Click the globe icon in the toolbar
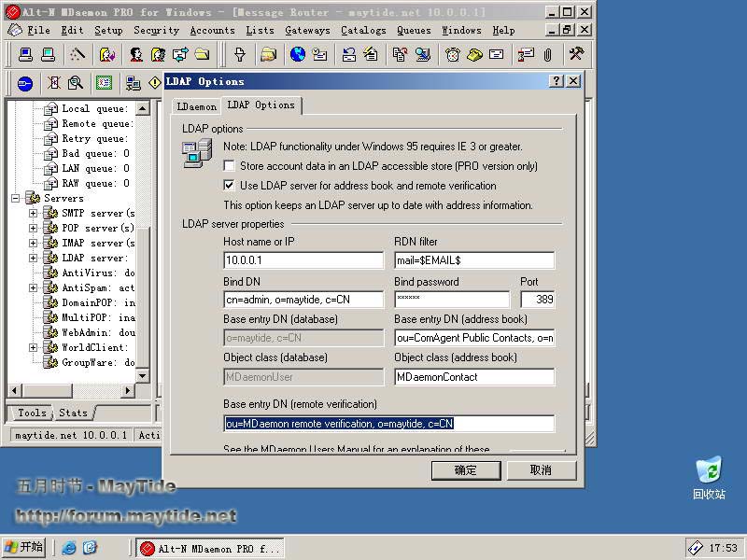The height and width of the screenshot is (560, 747). 297,55
